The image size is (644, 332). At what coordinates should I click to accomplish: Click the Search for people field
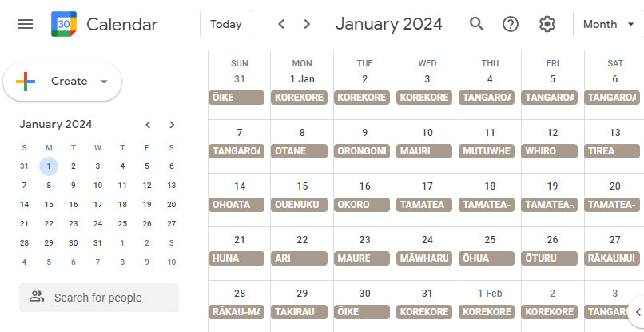tap(99, 298)
